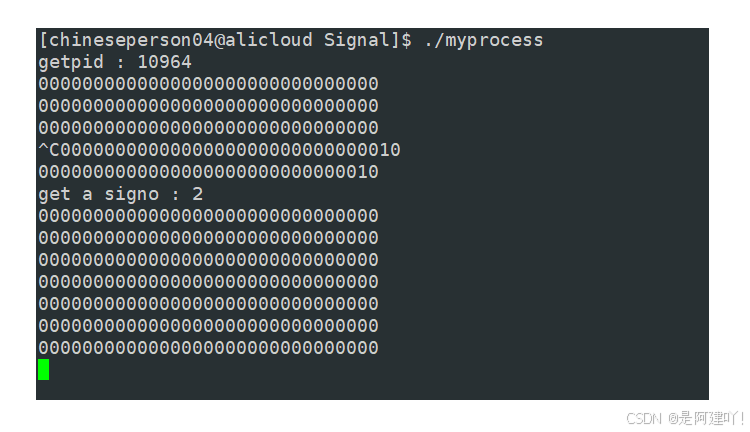This screenshot has height=432, width=750.
Task: Click the process ID number 10964
Action: pyautogui.click(x=165, y=62)
